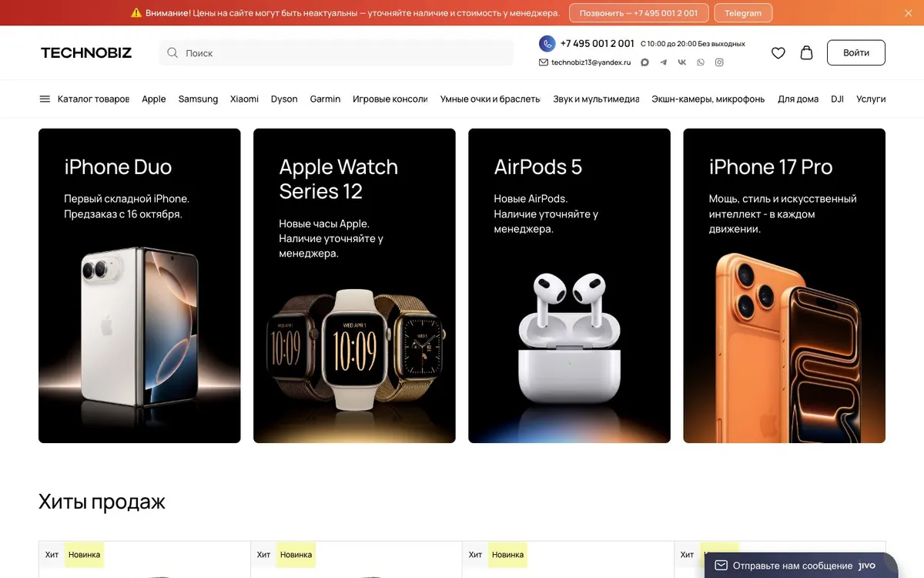Open the Игровые консоли menu item
This screenshot has height=578, width=924.
390,99
